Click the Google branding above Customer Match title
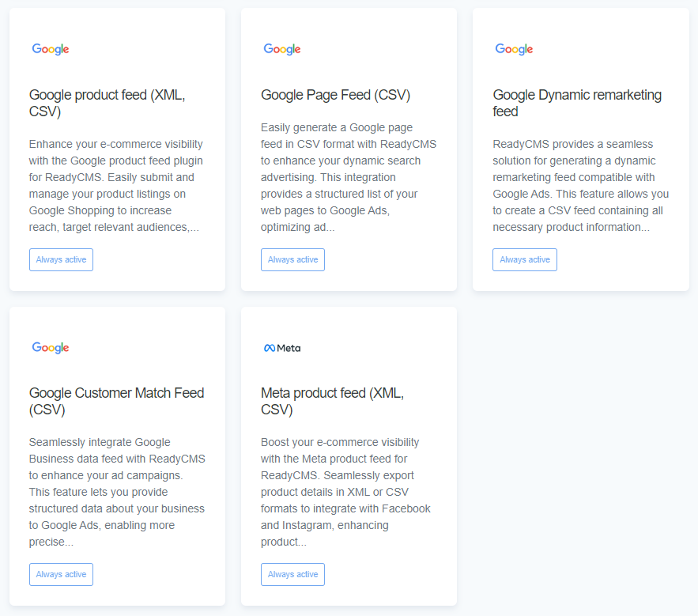698x616 pixels. (x=50, y=347)
